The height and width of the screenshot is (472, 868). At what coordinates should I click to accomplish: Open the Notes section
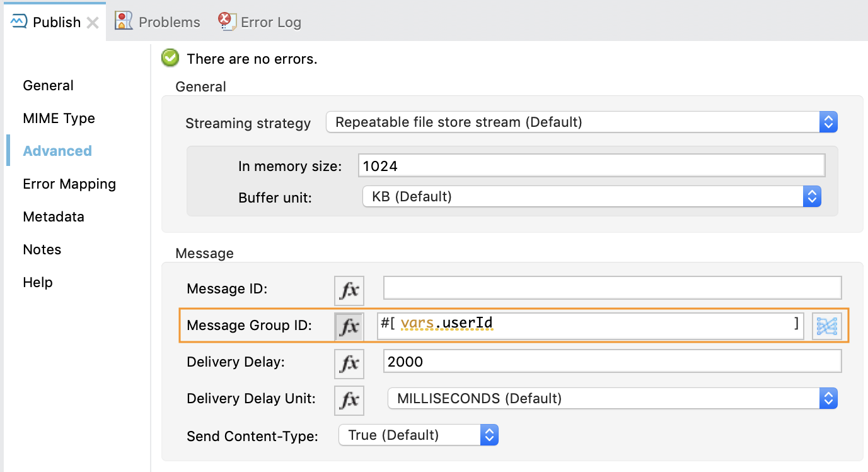(x=42, y=249)
